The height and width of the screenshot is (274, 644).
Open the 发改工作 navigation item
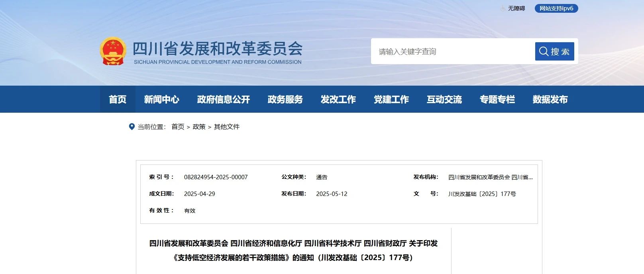[338, 99]
